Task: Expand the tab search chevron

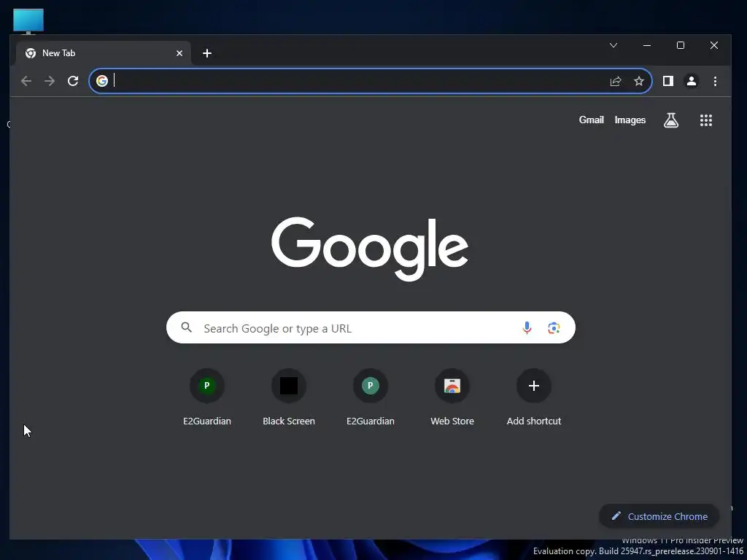Action: pos(613,45)
